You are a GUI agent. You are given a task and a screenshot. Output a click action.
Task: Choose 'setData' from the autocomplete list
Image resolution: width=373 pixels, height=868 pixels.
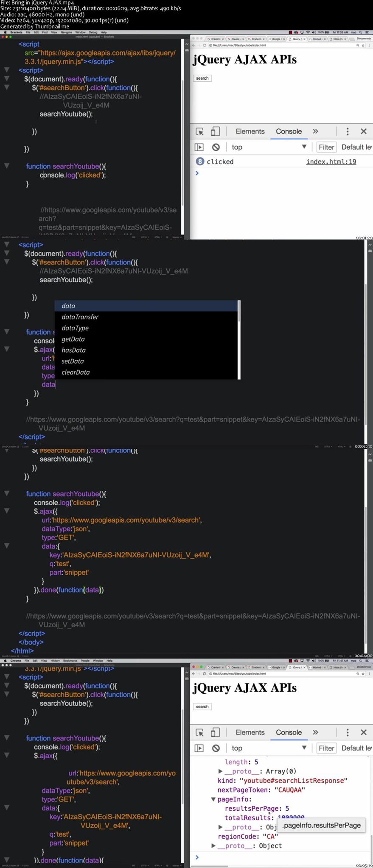[146, 361]
